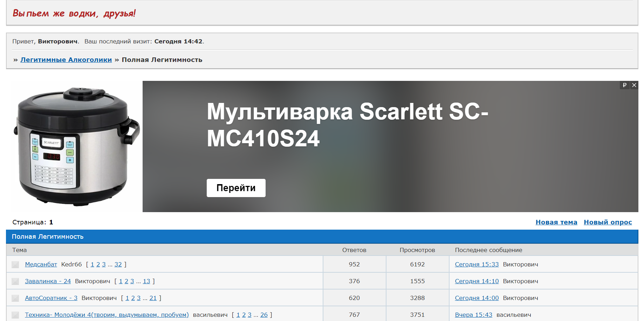Go to page 3 of Медсанбат
The height and width of the screenshot is (321, 644).
tap(104, 264)
